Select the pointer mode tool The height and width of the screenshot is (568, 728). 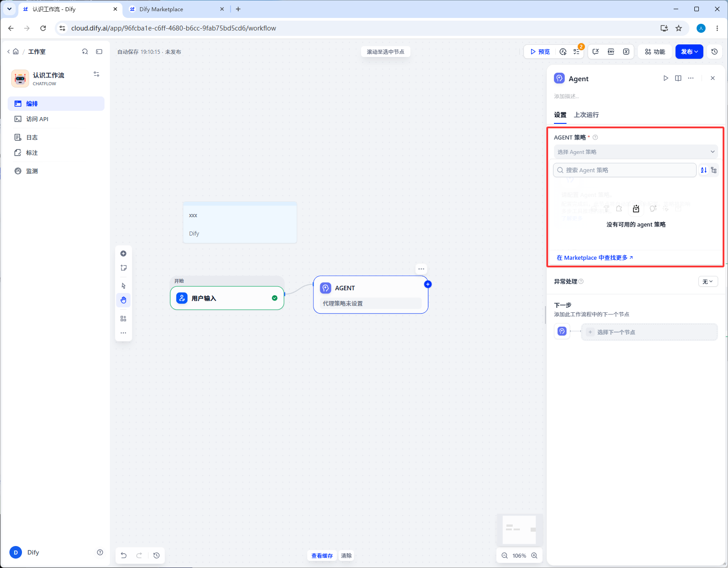coord(123,286)
